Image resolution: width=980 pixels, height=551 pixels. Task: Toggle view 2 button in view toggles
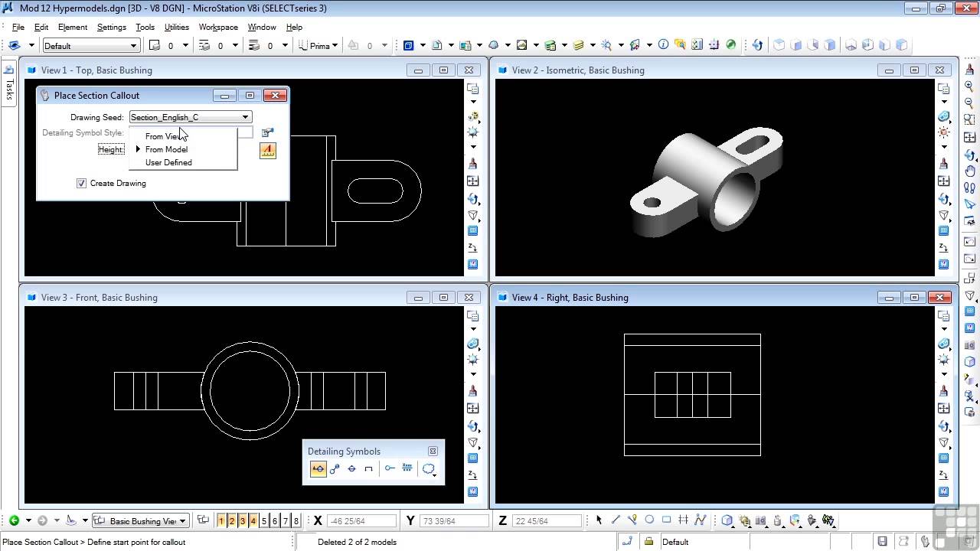(232, 521)
